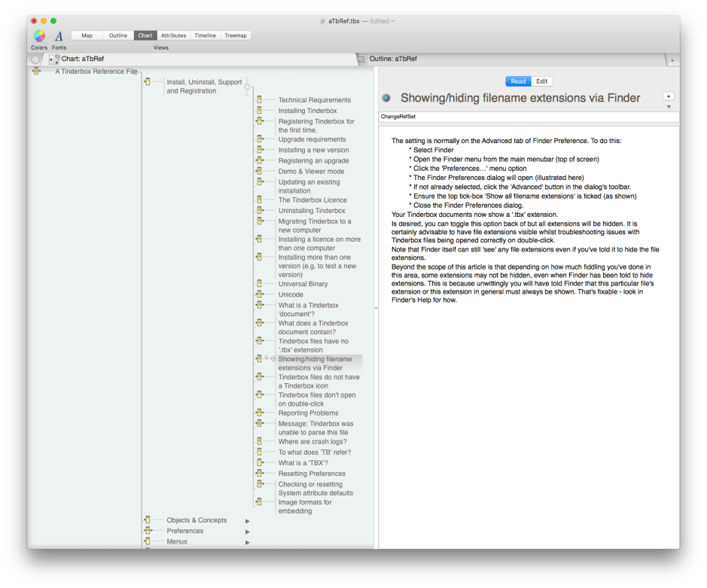Expand the Menus branch arrow

[x=247, y=542]
